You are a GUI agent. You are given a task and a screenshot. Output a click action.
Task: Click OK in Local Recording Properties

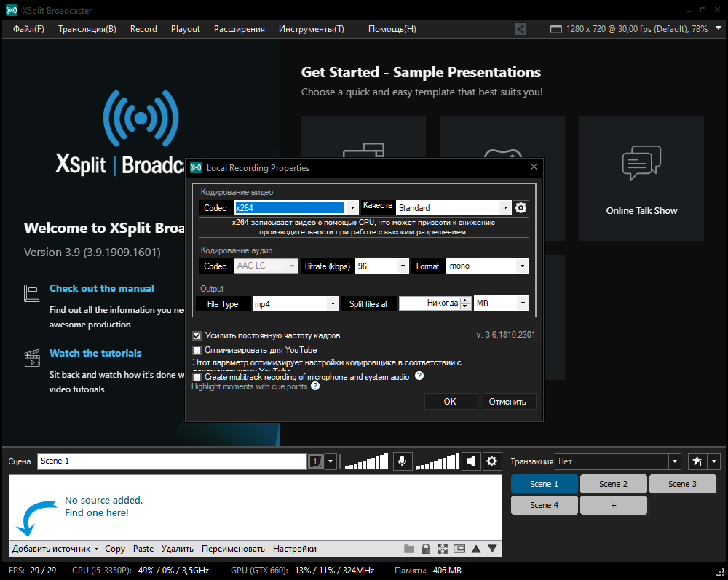[x=450, y=402]
